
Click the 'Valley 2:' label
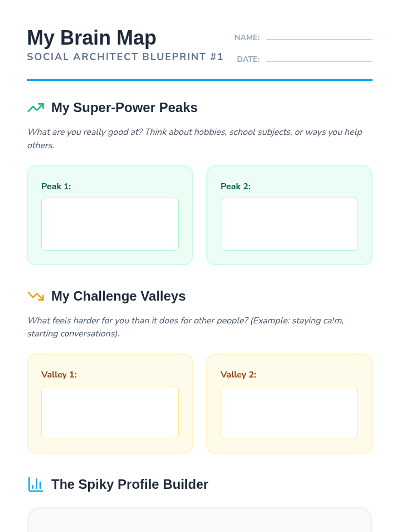(238, 375)
